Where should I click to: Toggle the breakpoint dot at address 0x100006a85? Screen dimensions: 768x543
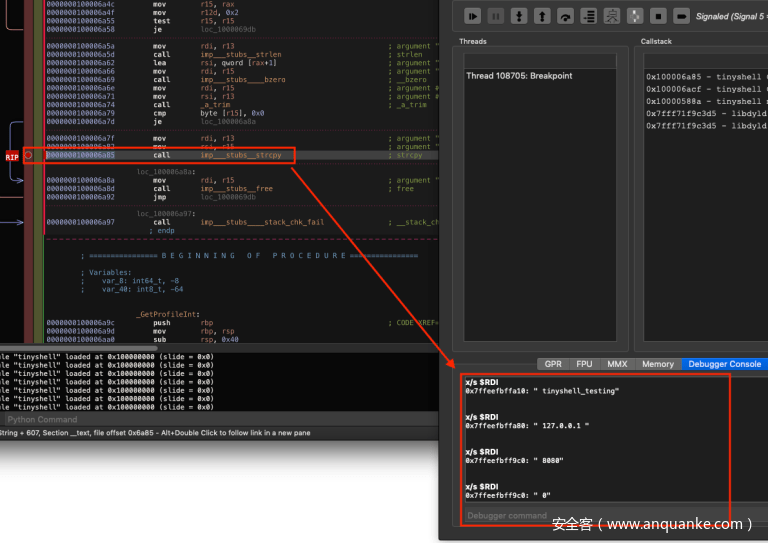29,155
